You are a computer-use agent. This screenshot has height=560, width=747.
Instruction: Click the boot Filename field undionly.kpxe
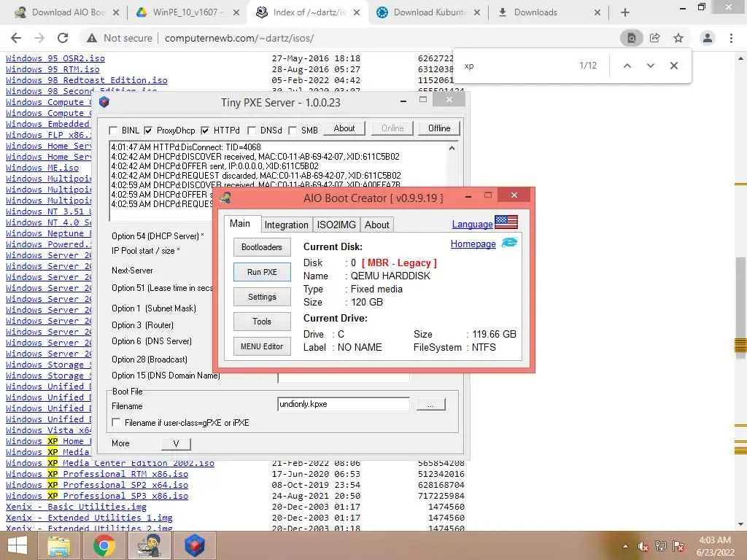coord(343,404)
